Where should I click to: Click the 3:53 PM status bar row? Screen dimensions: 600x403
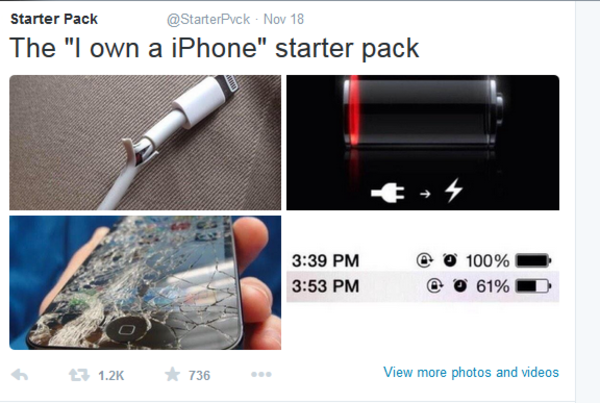click(x=423, y=286)
